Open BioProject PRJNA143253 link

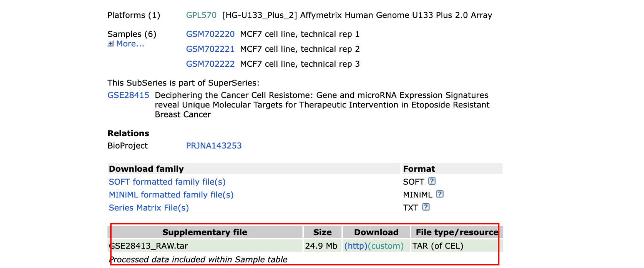point(214,146)
